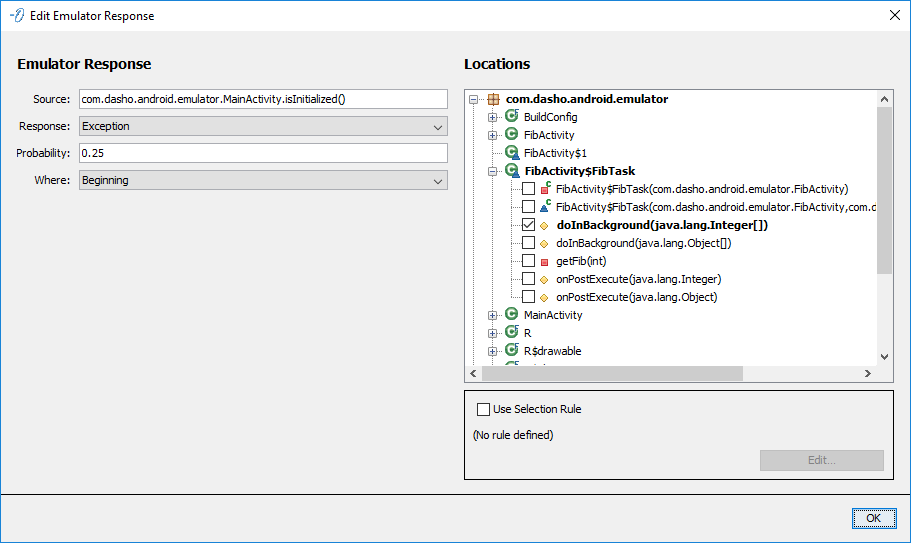
Task: Open the Where dropdown showing Beginning
Action: [262, 180]
